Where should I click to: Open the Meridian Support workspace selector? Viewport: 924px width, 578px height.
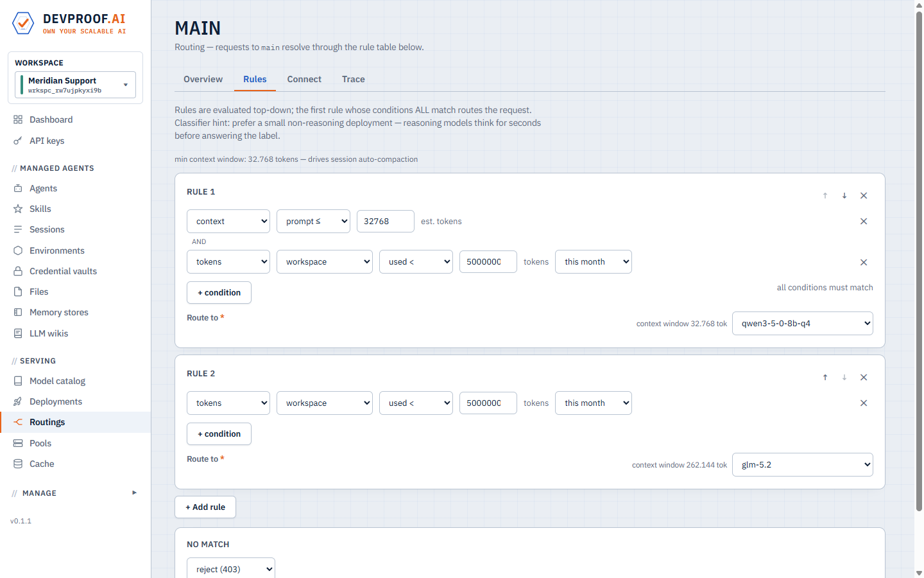coord(75,85)
